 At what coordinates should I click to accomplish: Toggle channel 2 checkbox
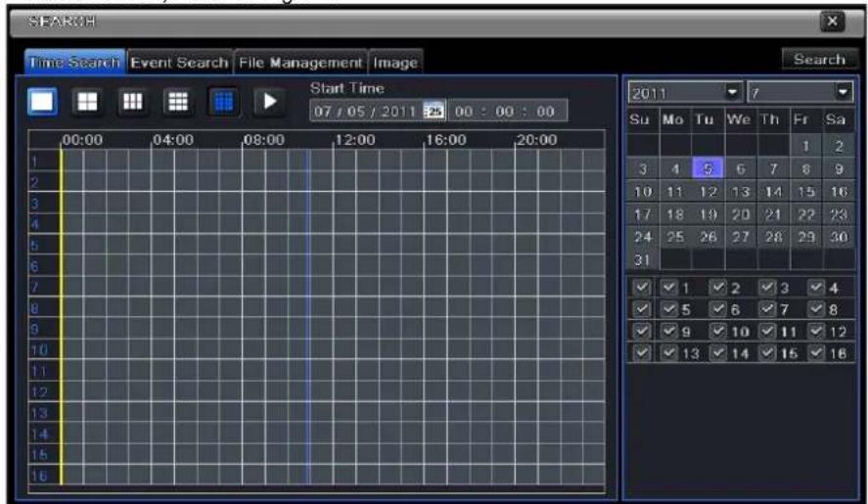(718, 287)
